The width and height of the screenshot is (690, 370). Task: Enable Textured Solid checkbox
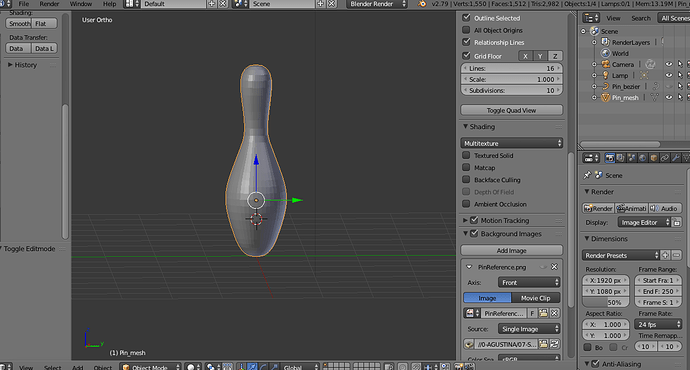(x=466, y=155)
